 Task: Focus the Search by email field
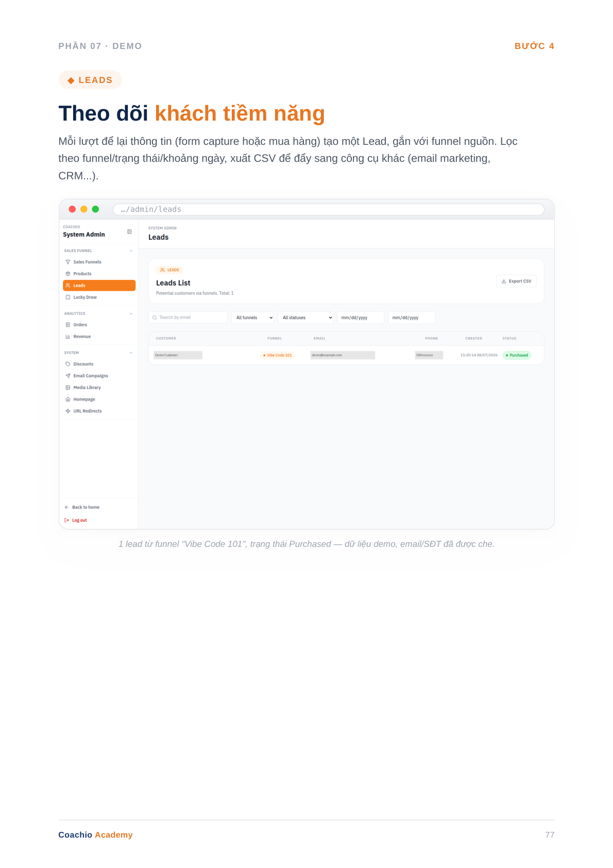click(x=188, y=318)
